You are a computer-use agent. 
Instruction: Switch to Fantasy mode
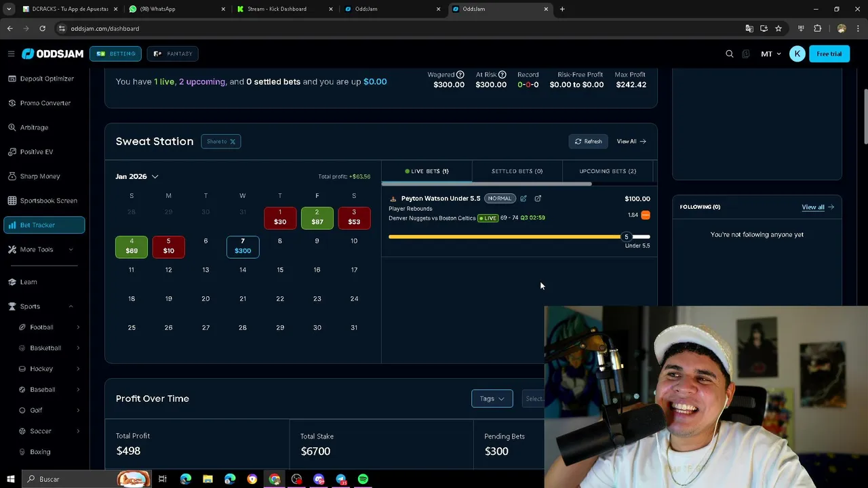(172, 54)
